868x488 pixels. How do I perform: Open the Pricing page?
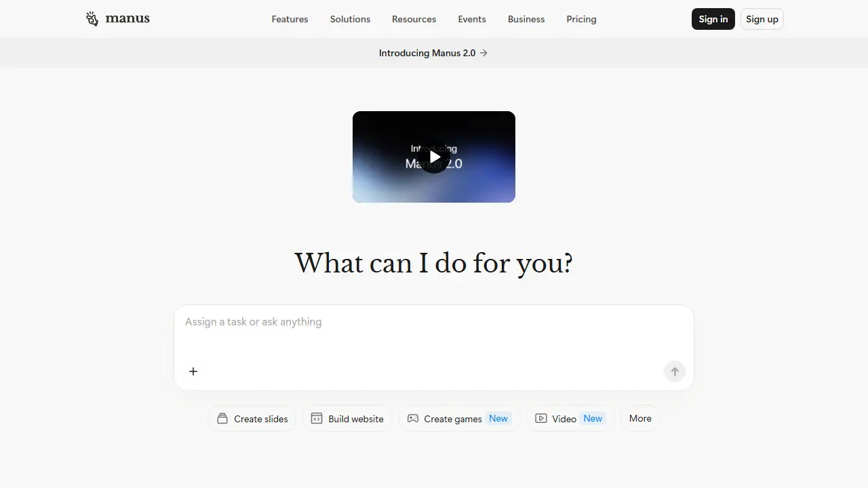(581, 19)
